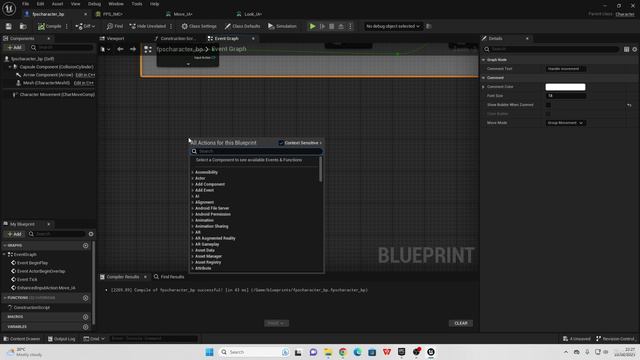640x360 pixels.
Task: Click the white Comment Color swatch
Action: (565, 87)
